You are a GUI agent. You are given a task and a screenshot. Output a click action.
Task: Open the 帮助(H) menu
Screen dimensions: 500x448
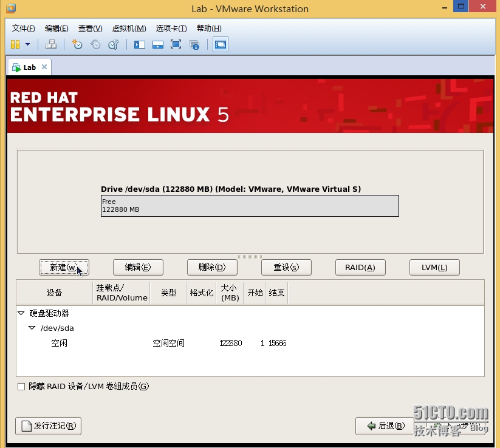(209, 29)
